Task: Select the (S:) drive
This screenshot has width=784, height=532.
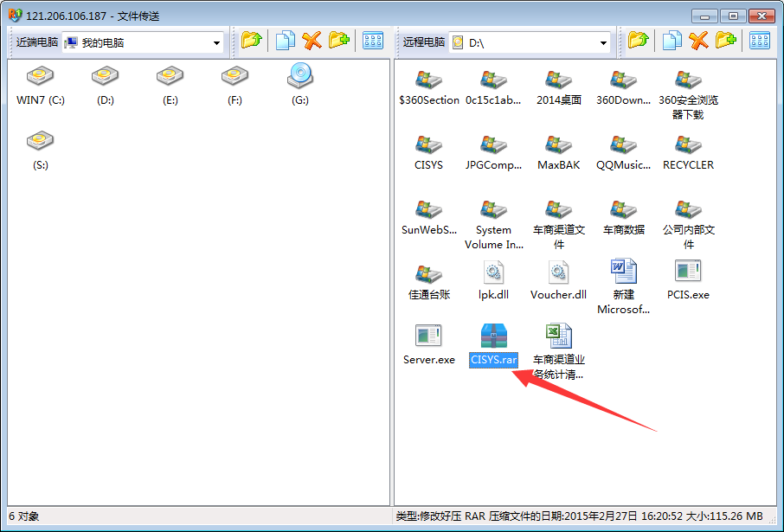Action: point(41,151)
